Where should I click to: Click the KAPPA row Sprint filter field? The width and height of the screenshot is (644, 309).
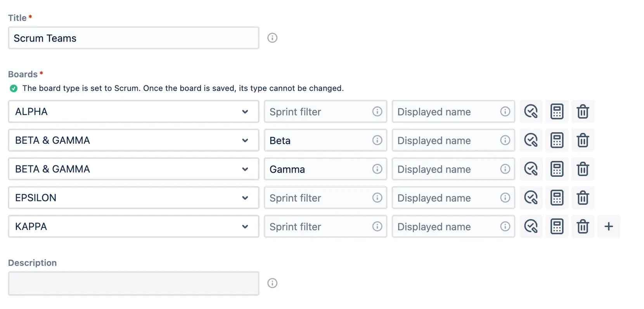[325, 226]
